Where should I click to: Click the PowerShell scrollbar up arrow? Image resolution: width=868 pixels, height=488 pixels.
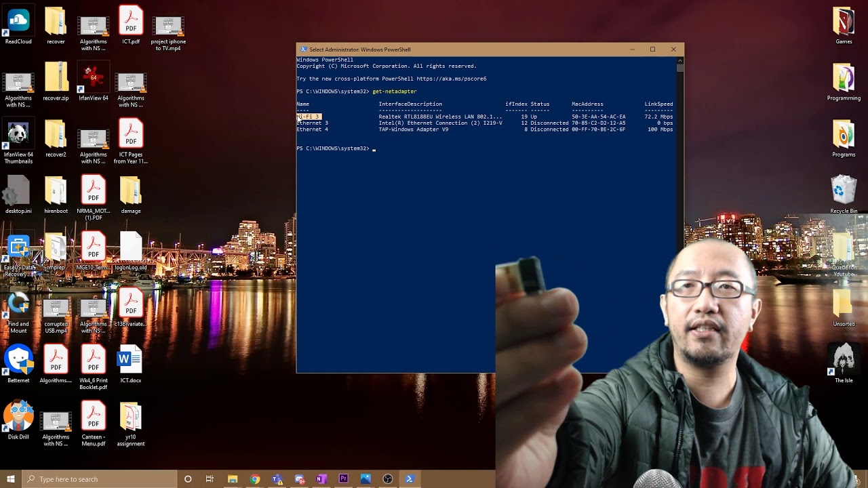[x=680, y=60]
